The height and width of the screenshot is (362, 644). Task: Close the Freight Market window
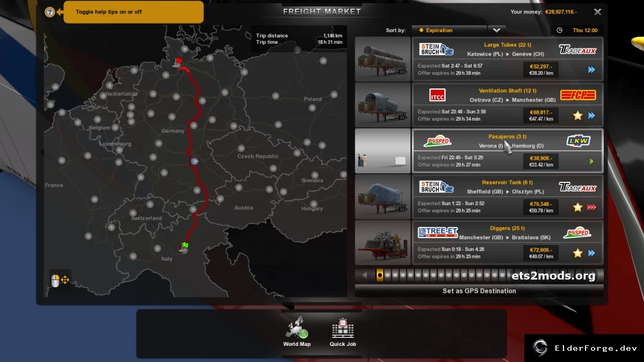597,12
